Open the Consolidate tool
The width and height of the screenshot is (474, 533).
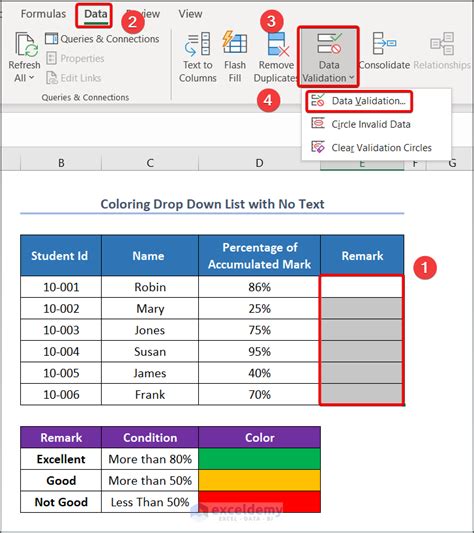[x=384, y=51]
